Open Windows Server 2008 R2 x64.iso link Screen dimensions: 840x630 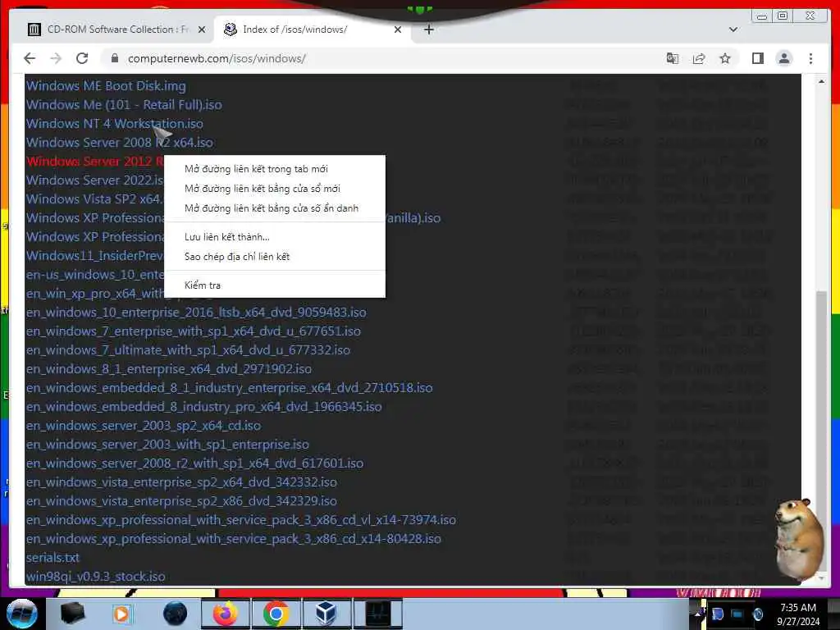tap(120, 143)
